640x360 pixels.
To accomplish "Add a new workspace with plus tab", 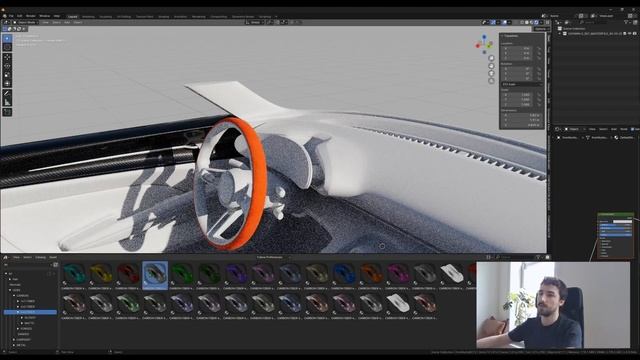I will (x=276, y=17).
